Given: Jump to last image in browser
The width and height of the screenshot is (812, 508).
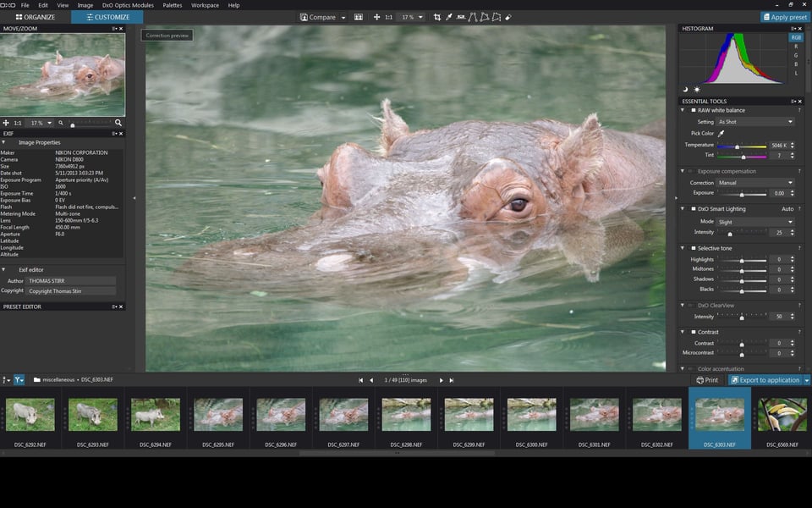Looking at the screenshot, I should click(452, 380).
